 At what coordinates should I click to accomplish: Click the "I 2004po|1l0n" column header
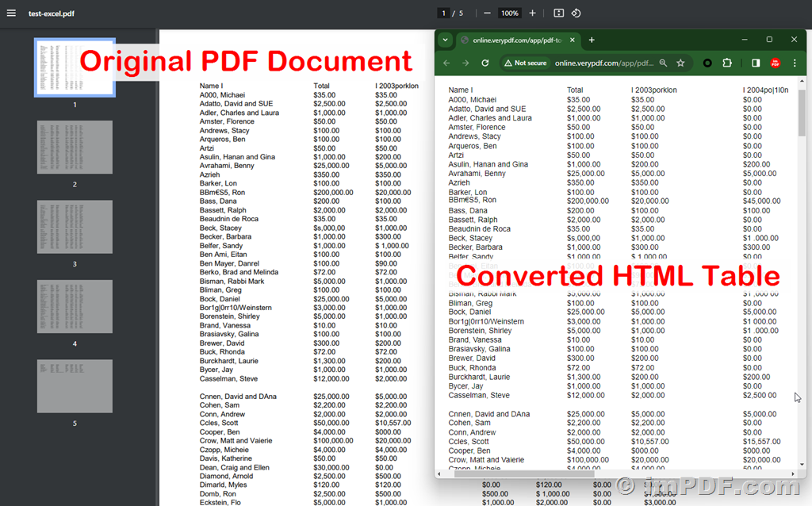coord(765,90)
